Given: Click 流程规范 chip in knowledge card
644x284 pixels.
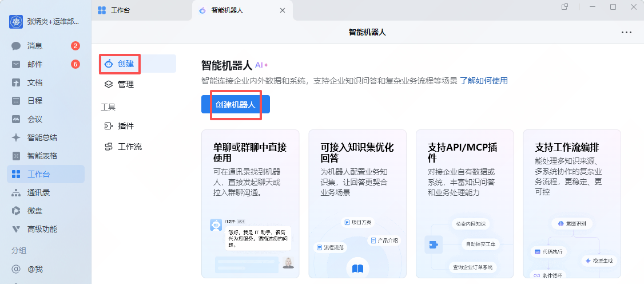Looking at the screenshot, I should [331, 247].
